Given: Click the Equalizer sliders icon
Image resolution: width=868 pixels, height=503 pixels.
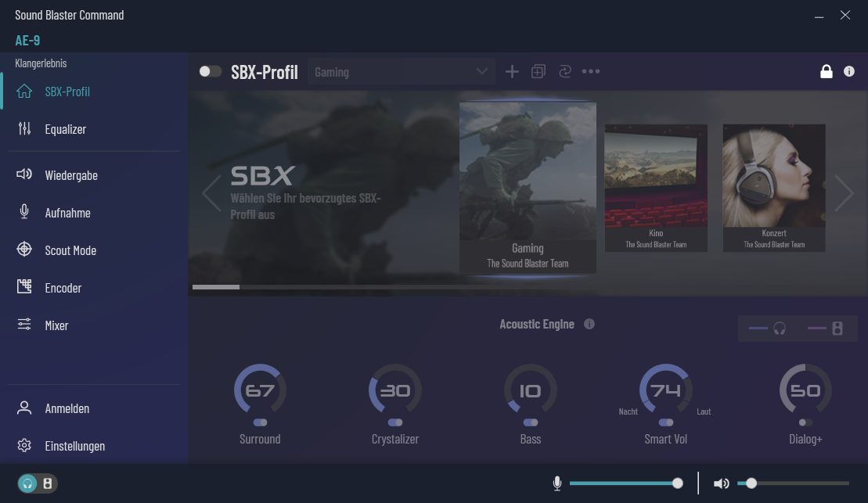Looking at the screenshot, I should coord(24,128).
